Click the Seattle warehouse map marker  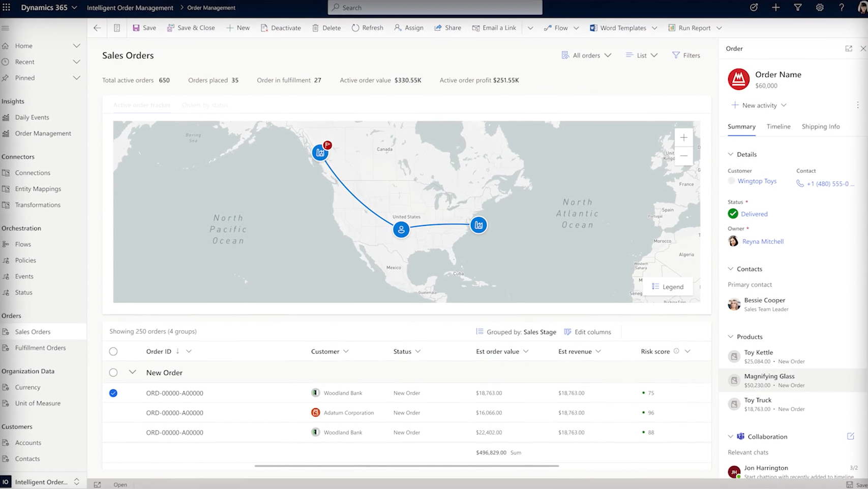tap(320, 153)
